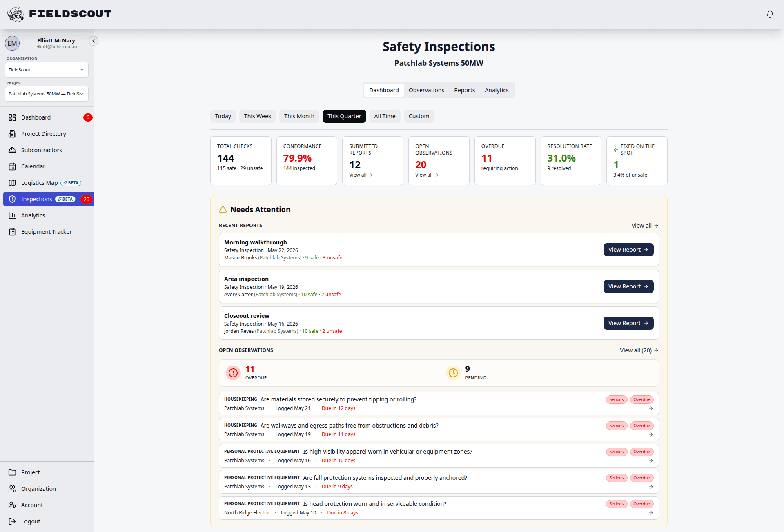This screenshot has width=784, height=532.
Task: View Report for Morning walkthrough
Action: tap(628, 250)
